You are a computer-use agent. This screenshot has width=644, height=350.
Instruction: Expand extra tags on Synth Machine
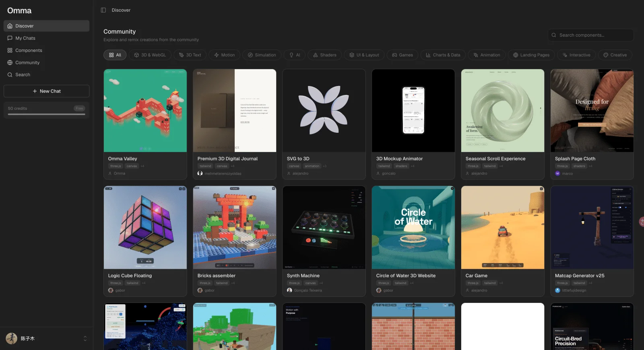(x=321, y=283)
